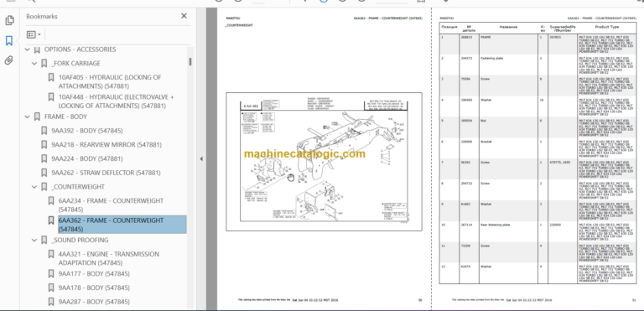This screenshot has width=644, height=311.
Task: Go to bookmark 9AA218 - REARVIEW MIRROR
Action: 106,145
